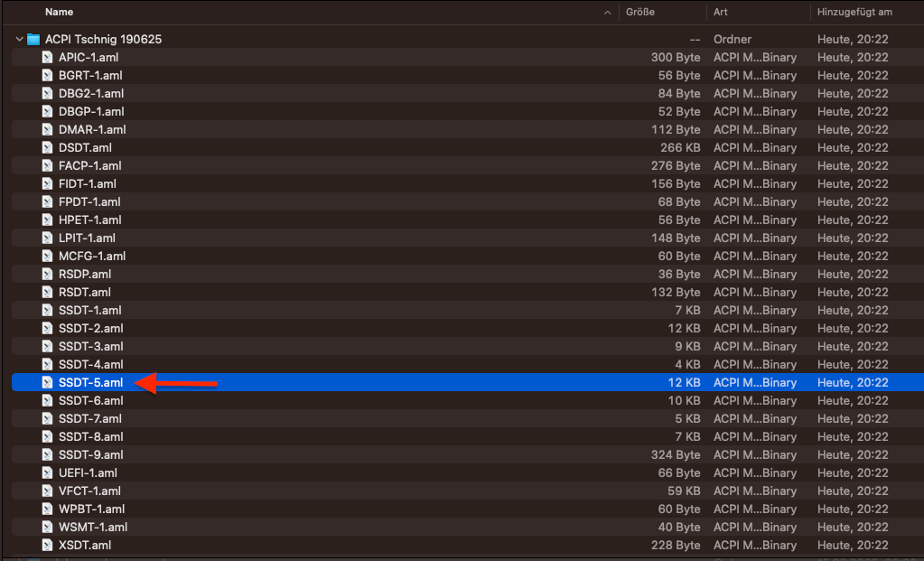This screenshot has height=561, width=924.
Task: Select the file name BGRT-1.aml
Action: tap(90, 75)
